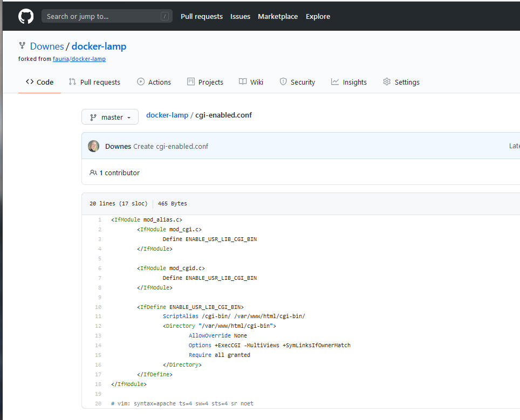Switch to the Insights tab
Viewport: 520px width, 420px height.
(x=349, y=82)
